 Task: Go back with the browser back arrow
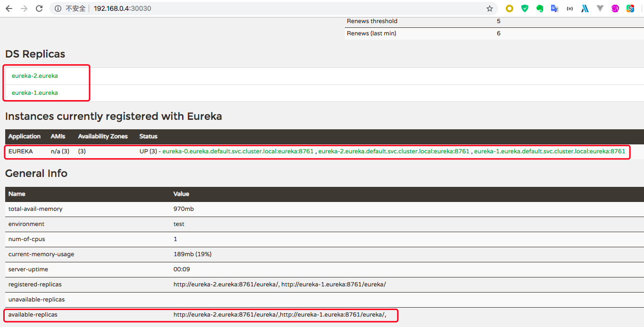point(9,8)
